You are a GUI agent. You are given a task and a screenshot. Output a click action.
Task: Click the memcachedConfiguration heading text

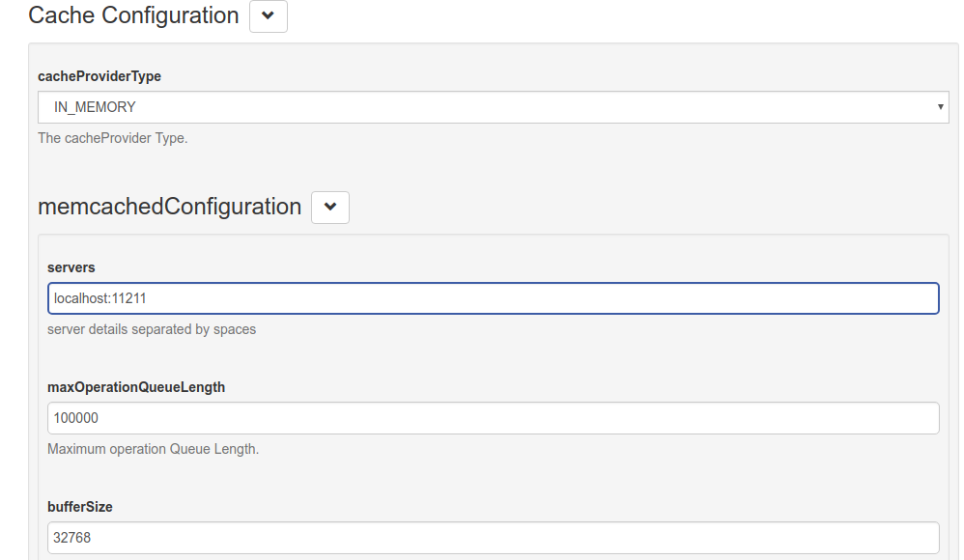(x=169, y=207)
